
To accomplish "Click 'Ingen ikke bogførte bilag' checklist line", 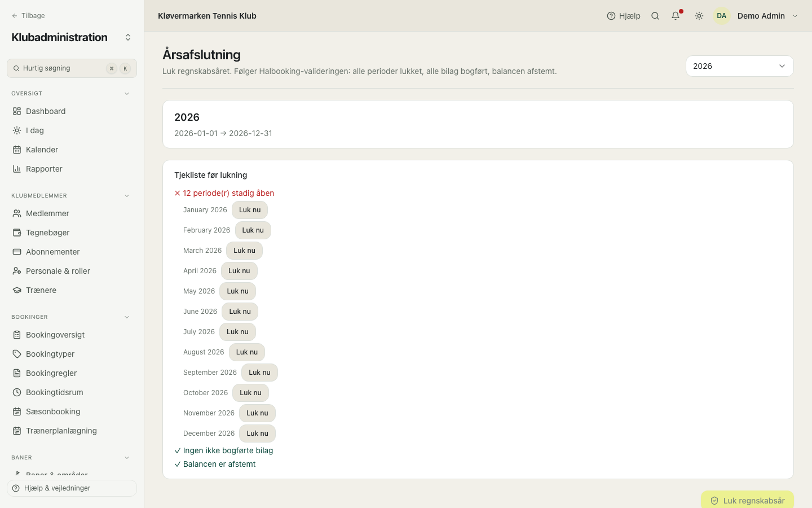I will click(224, 450).
